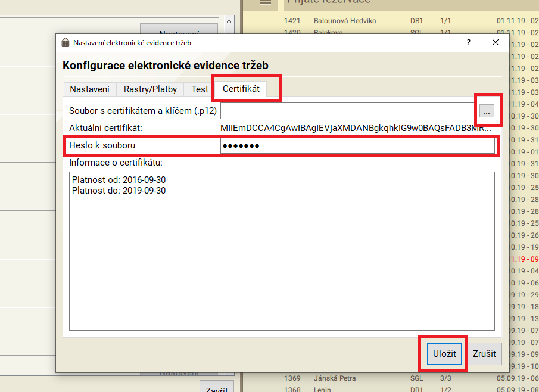Select reservation 1421 Balounová Hedvika
The width and height of the screenshot is (539, 392).
(x=344, y=21)
